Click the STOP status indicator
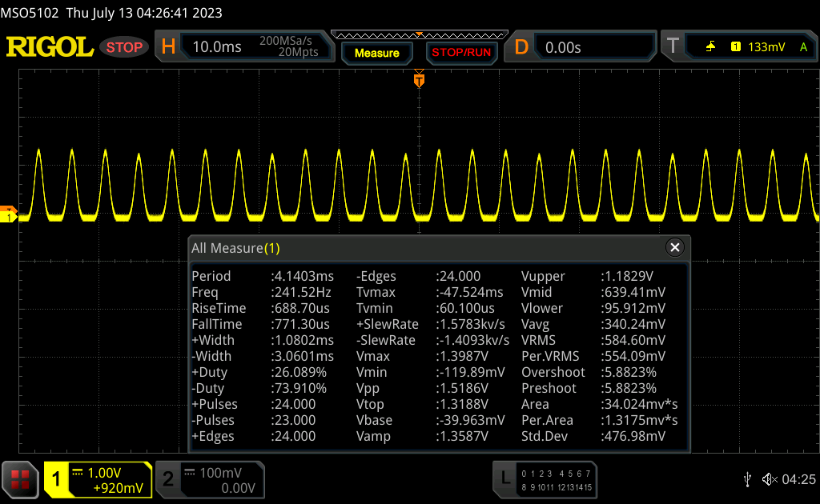820x504 pixels. 124,47
